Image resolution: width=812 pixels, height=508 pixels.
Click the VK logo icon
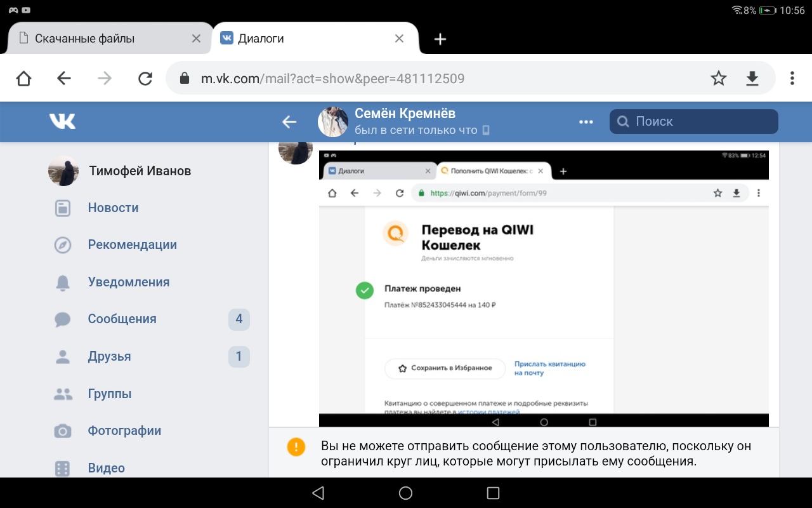(62, 121)
